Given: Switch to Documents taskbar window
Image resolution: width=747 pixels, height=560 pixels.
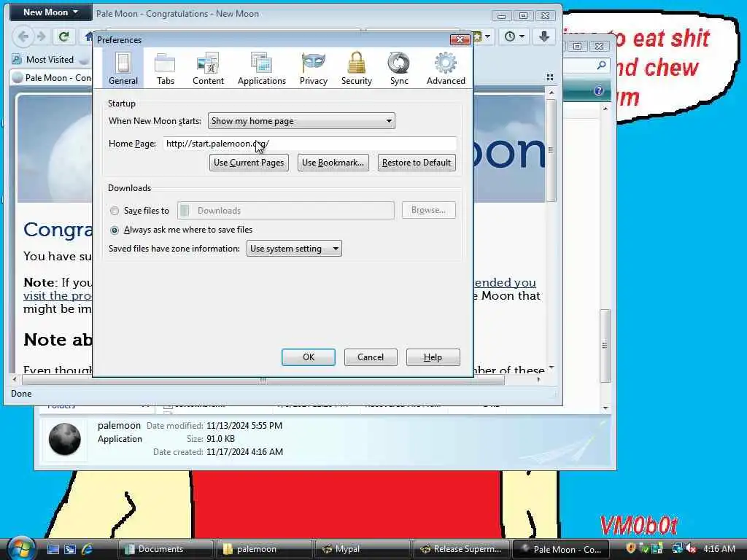Looking at the screenshot, I should (x=165, y=549).
